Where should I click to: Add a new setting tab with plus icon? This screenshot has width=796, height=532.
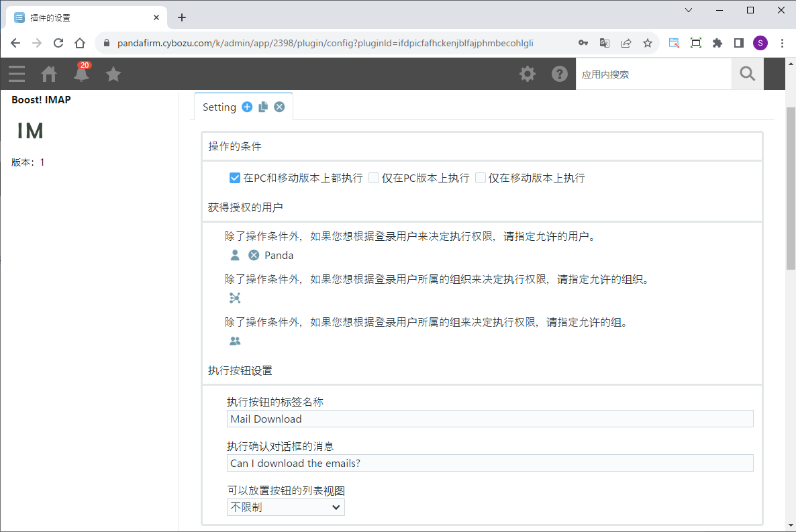tap(247, 107)
